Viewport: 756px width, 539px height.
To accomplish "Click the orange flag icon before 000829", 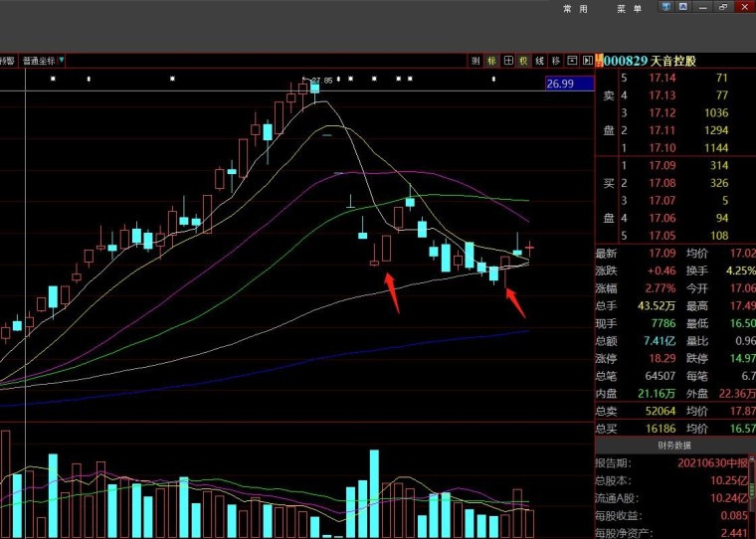I will point(599,61).
